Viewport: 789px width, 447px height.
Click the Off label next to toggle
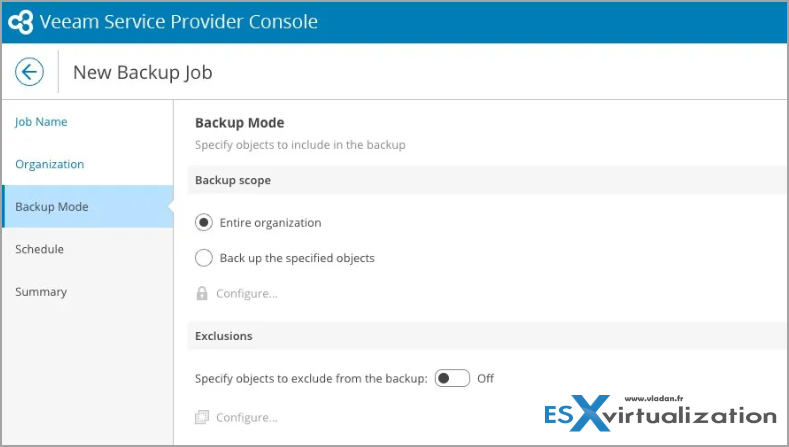click(486, 379)
